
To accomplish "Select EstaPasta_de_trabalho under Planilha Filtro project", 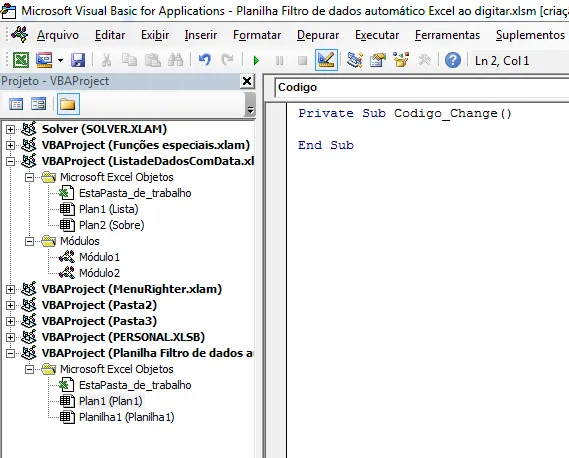I will click(x=135, y=385).
